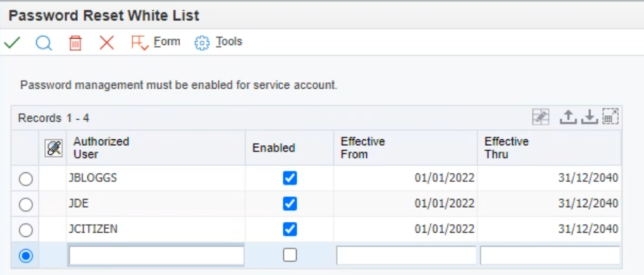Open the Form menu
Image resolution: width=644 pixels, height=275 pixels.
pos(156,42)
